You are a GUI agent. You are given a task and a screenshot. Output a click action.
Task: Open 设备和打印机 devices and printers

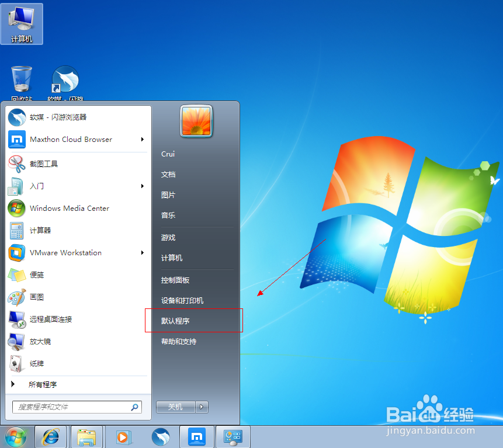click(x=182, y=301)
